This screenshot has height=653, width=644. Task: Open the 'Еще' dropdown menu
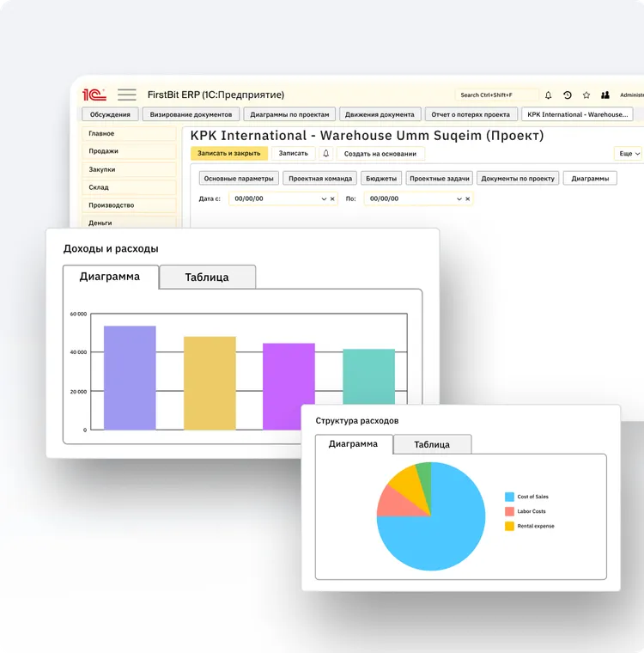(628, 154)
